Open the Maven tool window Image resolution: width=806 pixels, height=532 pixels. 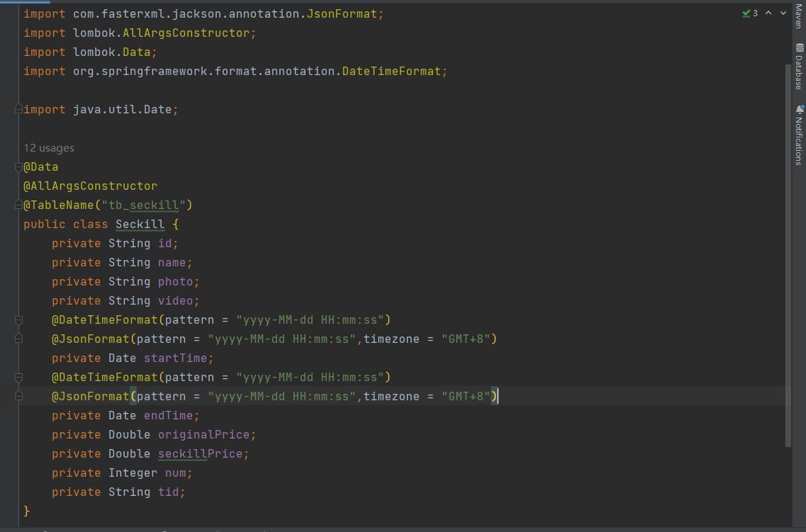click(799, 18)
